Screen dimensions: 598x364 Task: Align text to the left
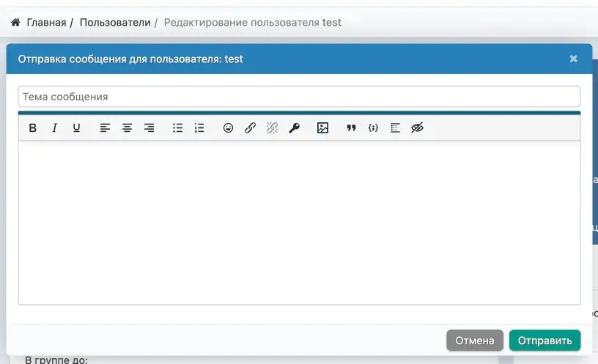(105, 127)
